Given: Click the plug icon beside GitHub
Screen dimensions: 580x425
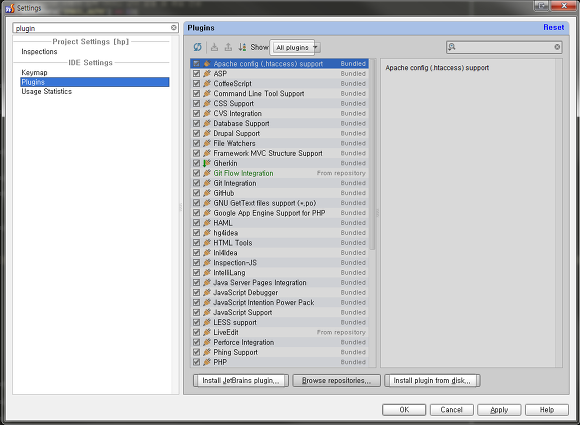Looking at the screenshot, I should tap(207, 193).
